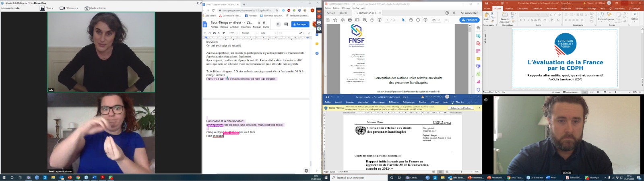The height and width of the screenshot is (181, 644).
Task: Type a page number in Acrobat's page field
Action: click(x=388, y=20)
